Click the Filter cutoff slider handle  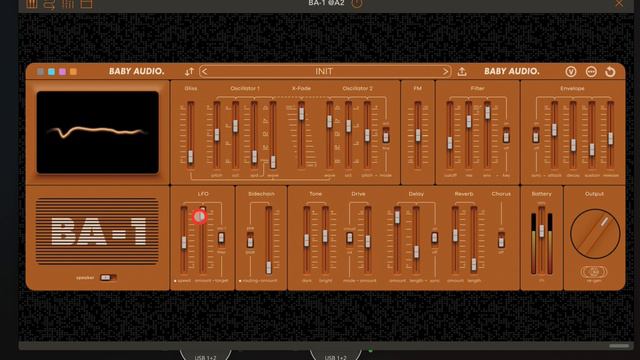pyautogui.click(x=450, y=143)
